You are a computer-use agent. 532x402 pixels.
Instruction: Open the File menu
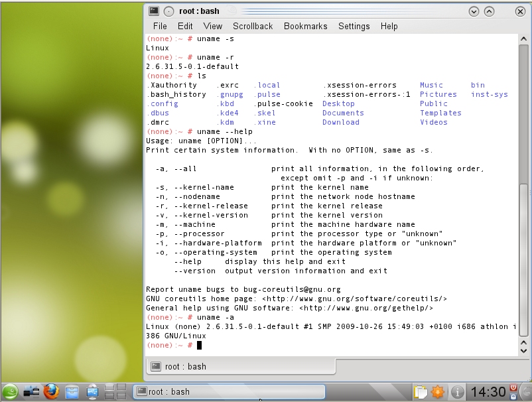pyautogui.click(x=160, y=26)
